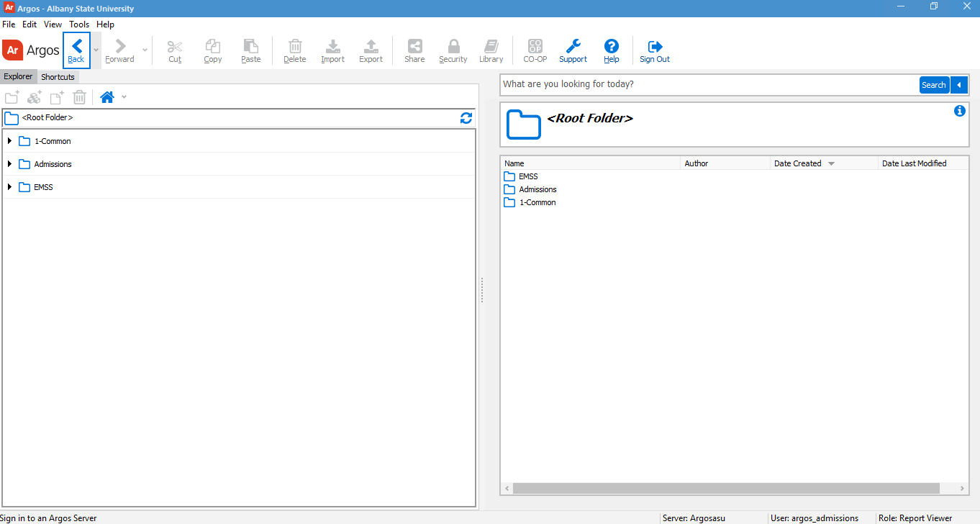Image resolution: width=980 pixels, height=524 pixels.
Task: Select 1-Common in the folder contents list
Action: click(537, 202)
